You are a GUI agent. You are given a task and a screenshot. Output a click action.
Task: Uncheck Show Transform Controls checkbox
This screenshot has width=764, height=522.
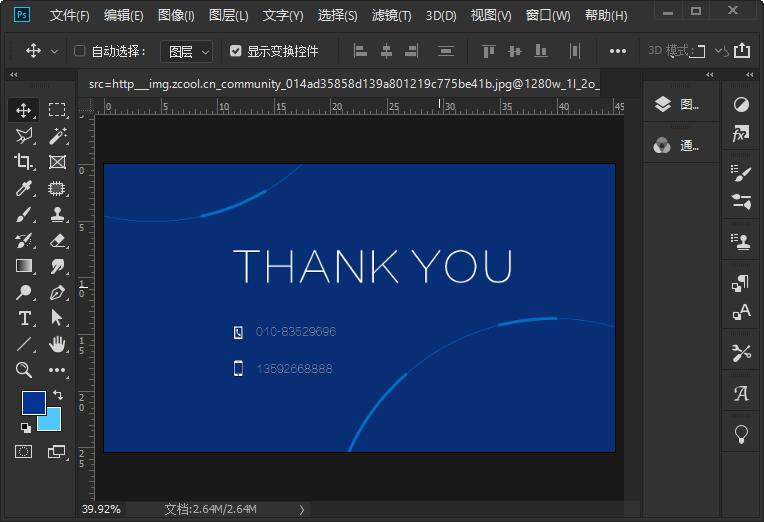pyautogui.click(x=235, y=51)
